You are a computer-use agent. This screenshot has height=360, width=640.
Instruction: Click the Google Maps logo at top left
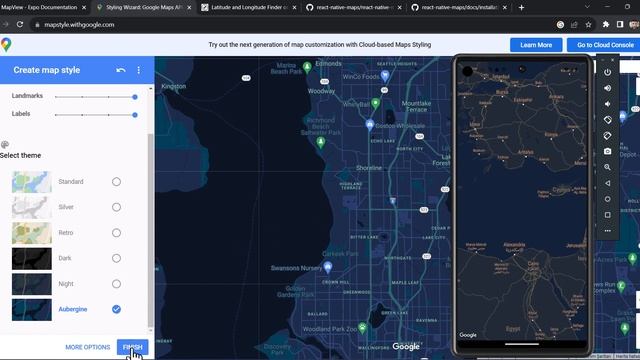coord(6,44)
